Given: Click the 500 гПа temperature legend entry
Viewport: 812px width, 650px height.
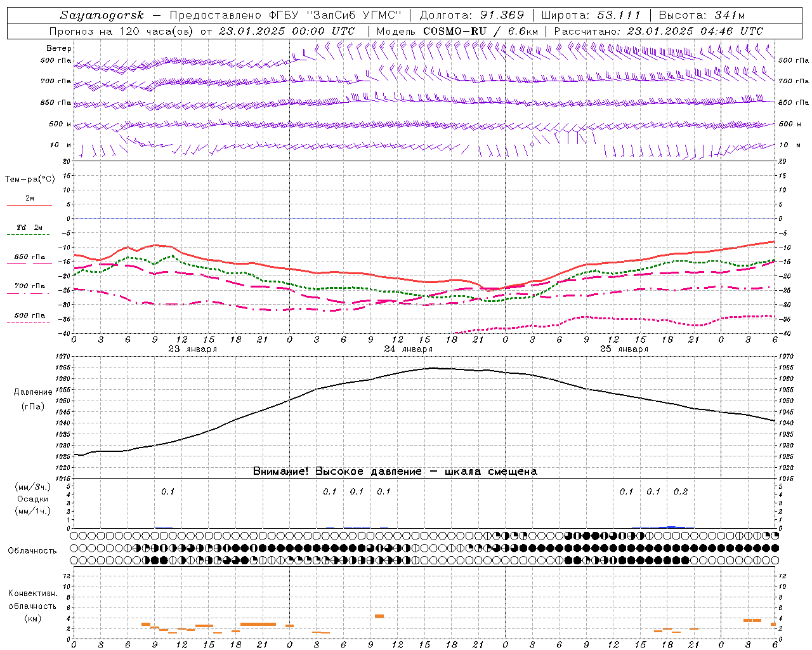Looking at the screenshot, I should 30,315.
